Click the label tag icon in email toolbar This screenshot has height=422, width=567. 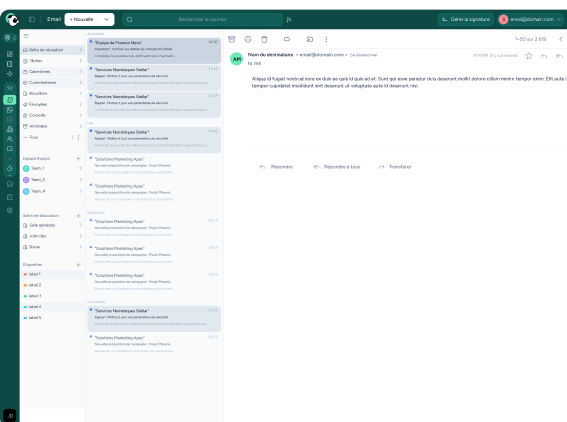[287, 39]
